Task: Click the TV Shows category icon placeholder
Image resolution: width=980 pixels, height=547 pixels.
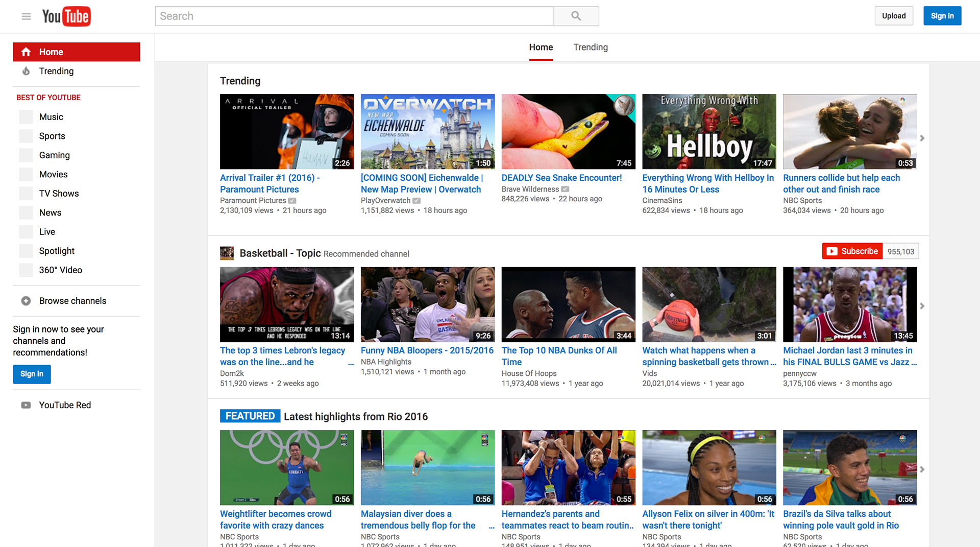Action: tap(26, 194)
